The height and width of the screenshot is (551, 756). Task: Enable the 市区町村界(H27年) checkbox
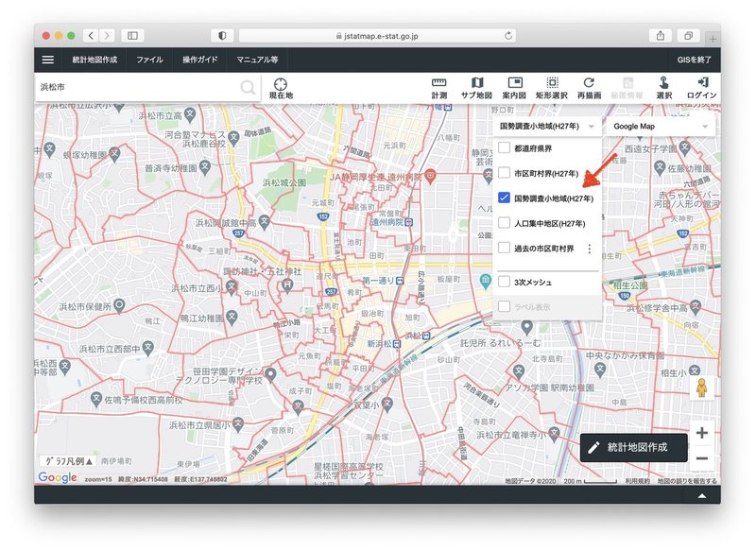504,173
